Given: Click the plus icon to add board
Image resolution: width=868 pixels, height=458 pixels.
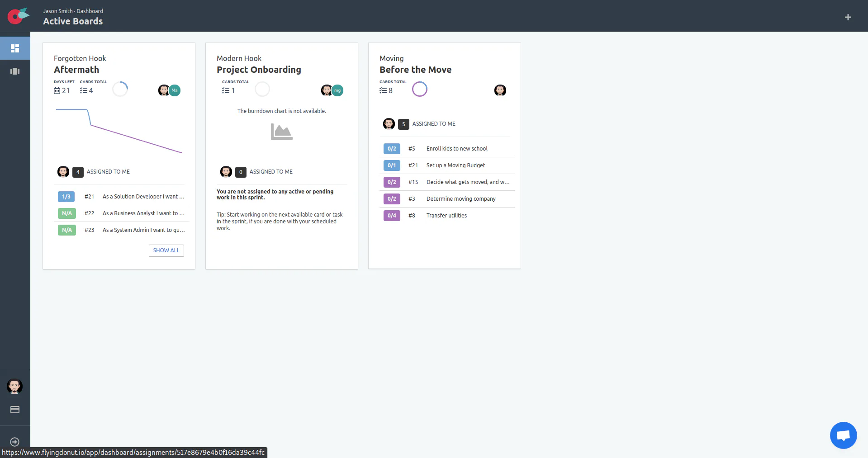Looking at the screenshot, I should 848,17.
